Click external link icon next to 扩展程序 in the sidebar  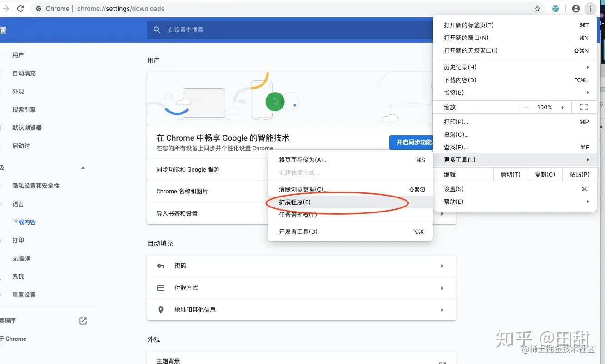click(x=83, y=321)
